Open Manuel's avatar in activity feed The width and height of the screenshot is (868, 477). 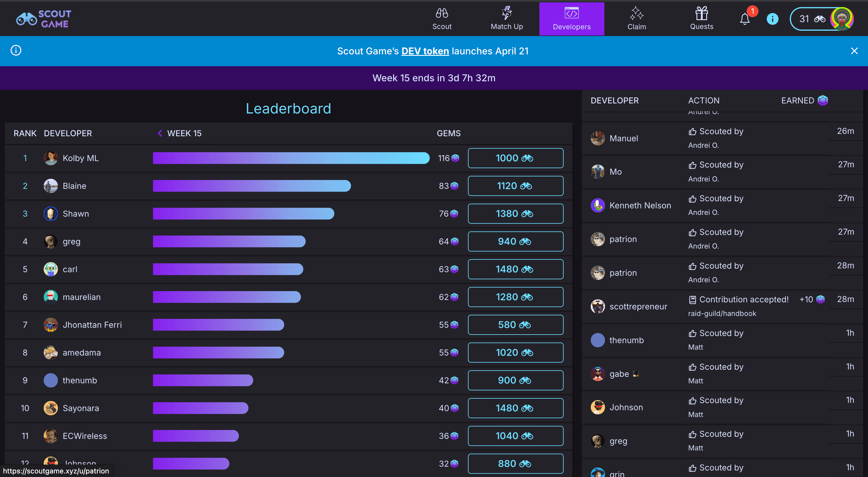598,138
